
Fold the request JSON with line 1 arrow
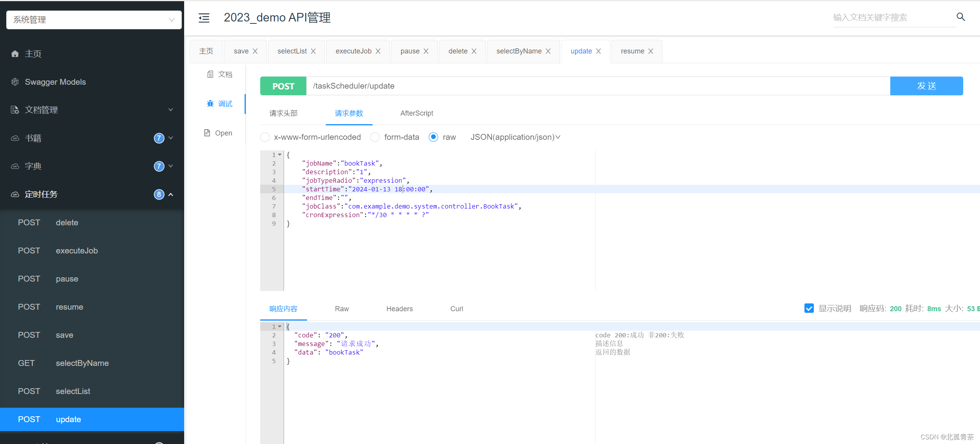(x=280, y=155)
